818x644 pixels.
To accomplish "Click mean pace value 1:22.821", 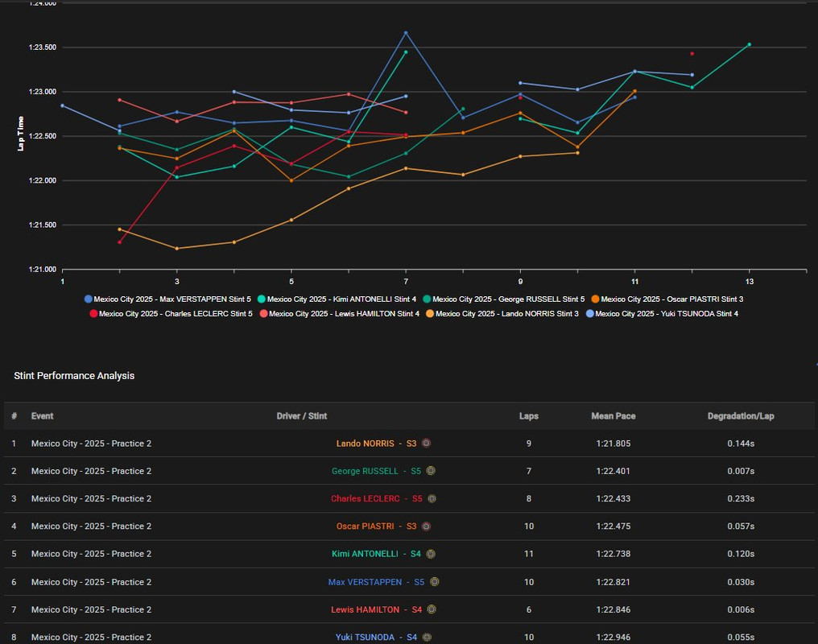I will point(613,581).
